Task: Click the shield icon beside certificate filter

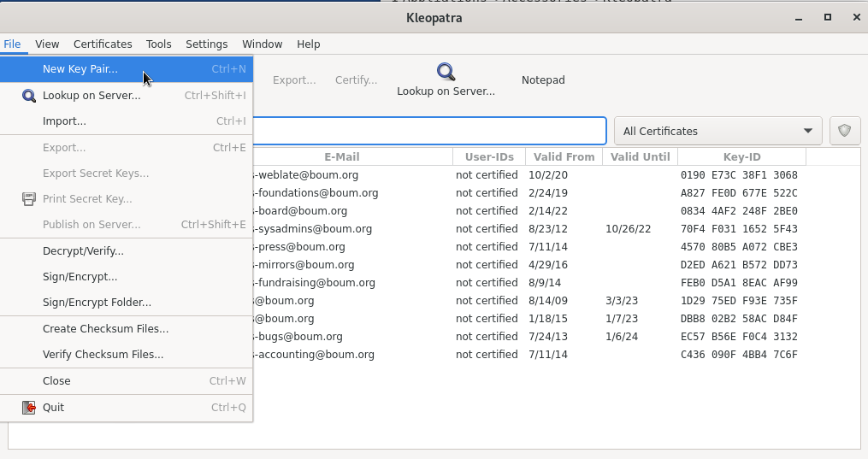Action: point(845,131)
